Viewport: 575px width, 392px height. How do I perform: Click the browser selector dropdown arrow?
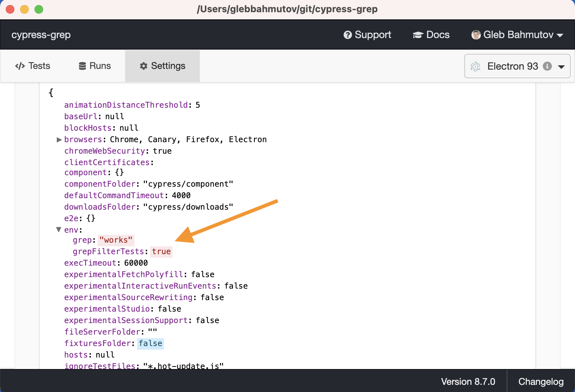tap(561, 67)
